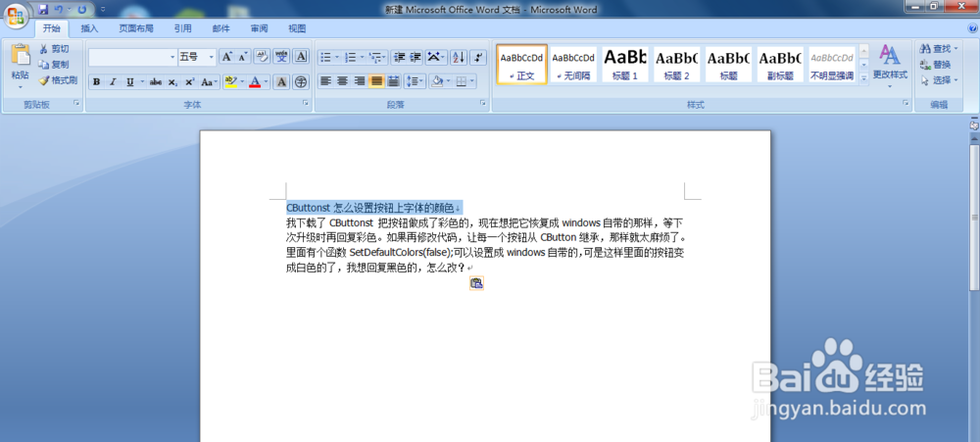Apply paragraph shading fill bucket
Viewport: 980px width, 442px height.
pyautogui.click(x=437, y=80)
